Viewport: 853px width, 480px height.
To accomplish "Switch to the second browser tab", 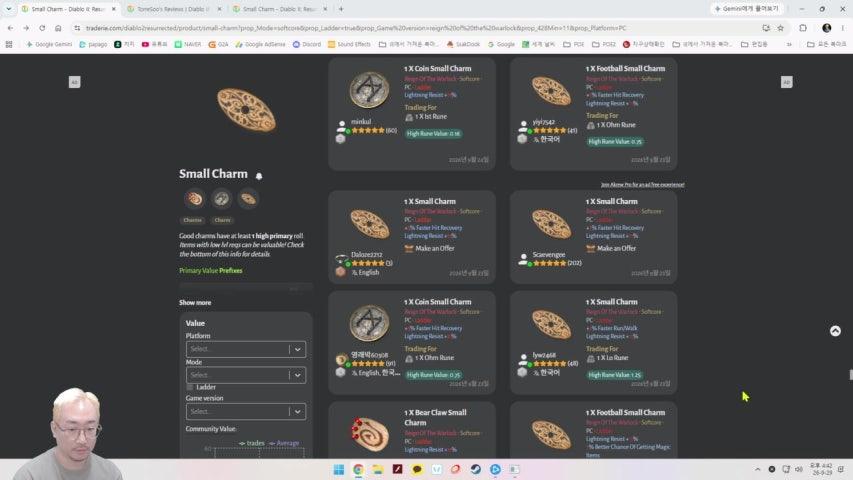I will 172,9.
